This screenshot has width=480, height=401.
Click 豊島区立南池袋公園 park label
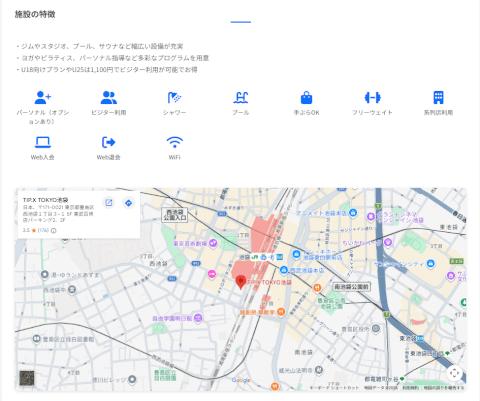pos(331,303)
